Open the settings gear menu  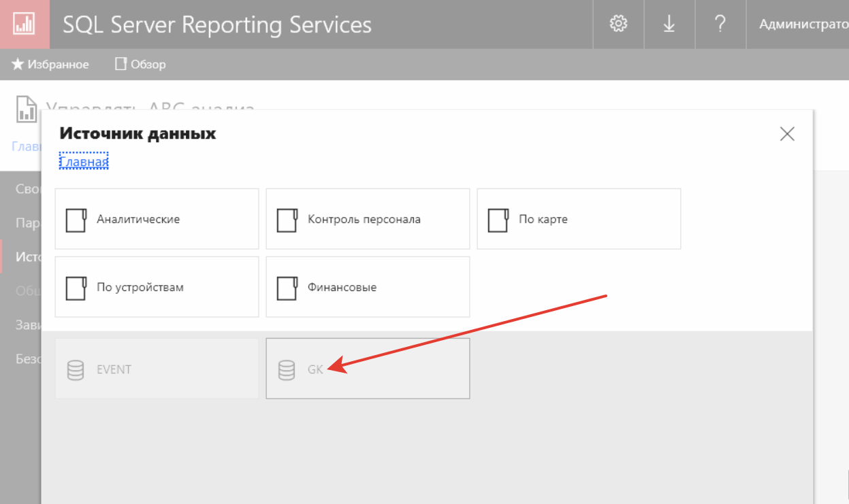point(618,24)
